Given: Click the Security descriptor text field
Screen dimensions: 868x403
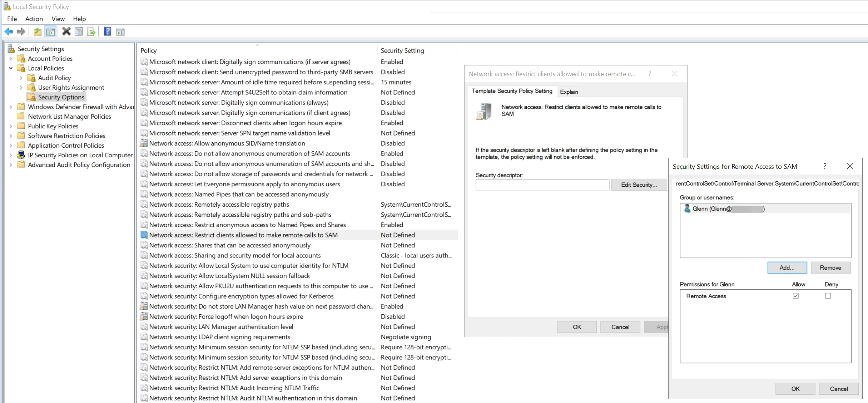Looking at the screenshot, I should point(542,185).
